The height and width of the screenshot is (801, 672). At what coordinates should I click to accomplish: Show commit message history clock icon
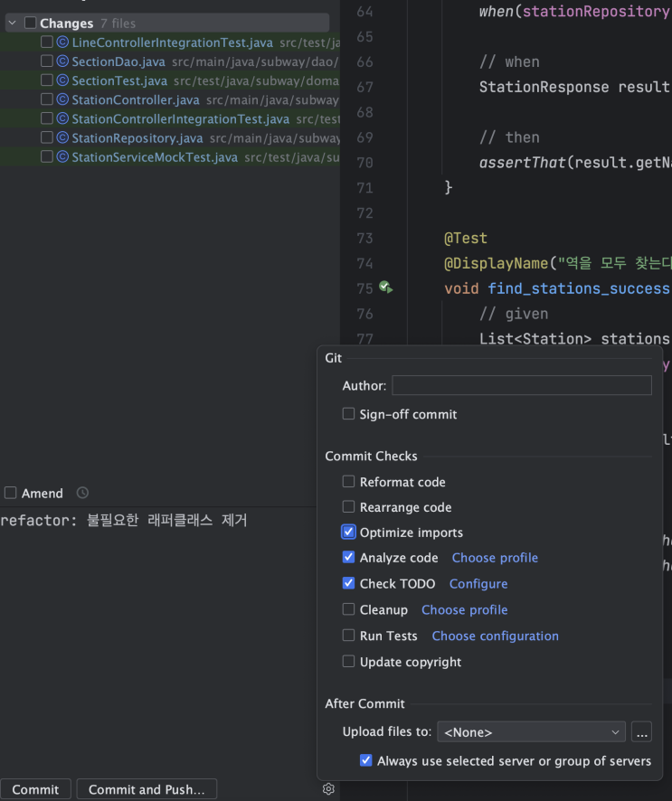coord(82,493)
